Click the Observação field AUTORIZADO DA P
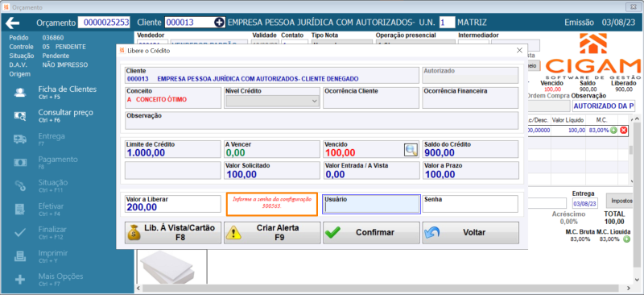Image resolution: width=644 pixels, height=295 pixels. click(604, 106)
